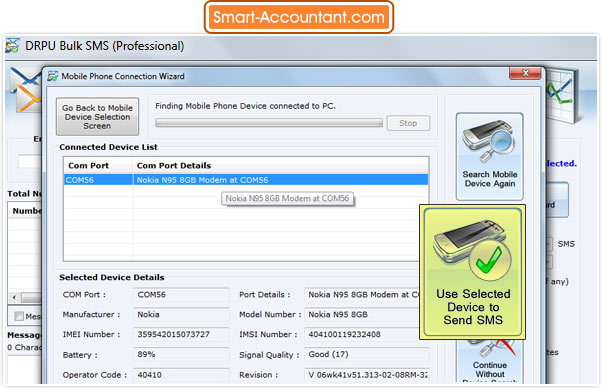
Task: Click the Selected Device Details heading
Action: pyautogui.click(x=112, y=277)
